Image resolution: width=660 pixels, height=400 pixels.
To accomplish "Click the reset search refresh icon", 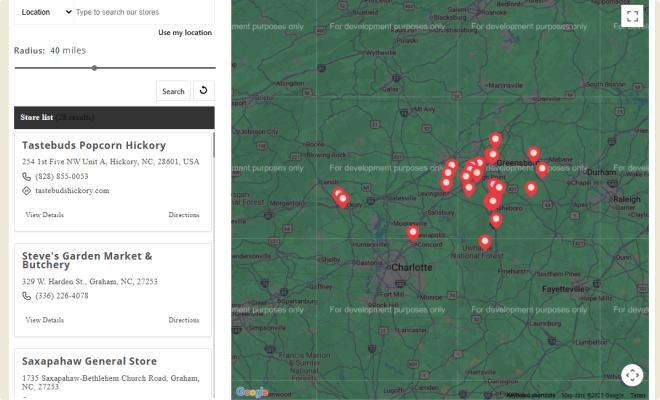I will (203, 91).
